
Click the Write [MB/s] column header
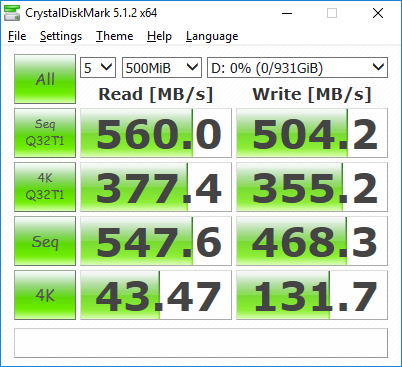point(312,94)
